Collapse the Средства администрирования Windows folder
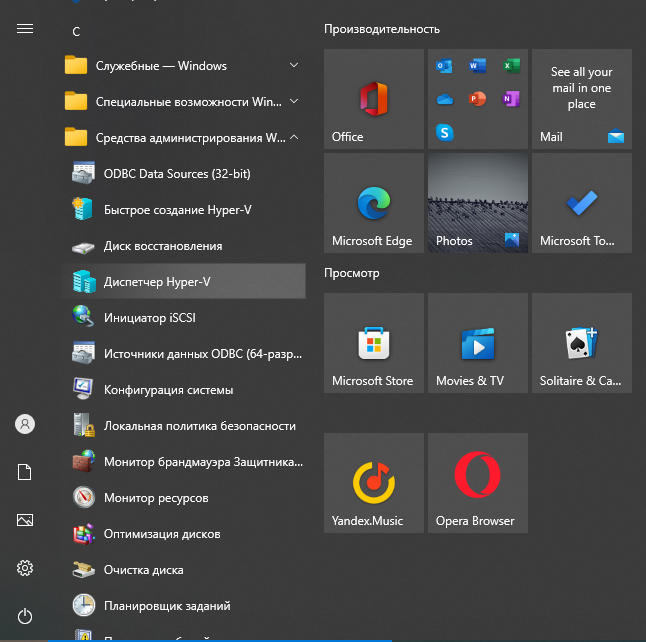 [x=183, y=138]
